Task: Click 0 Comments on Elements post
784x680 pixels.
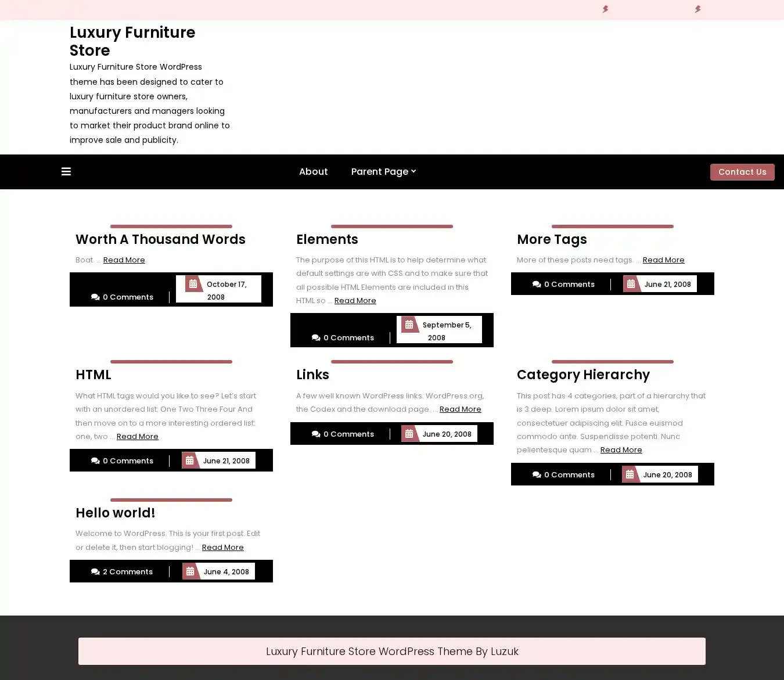Action: click(x=348, y=337)
